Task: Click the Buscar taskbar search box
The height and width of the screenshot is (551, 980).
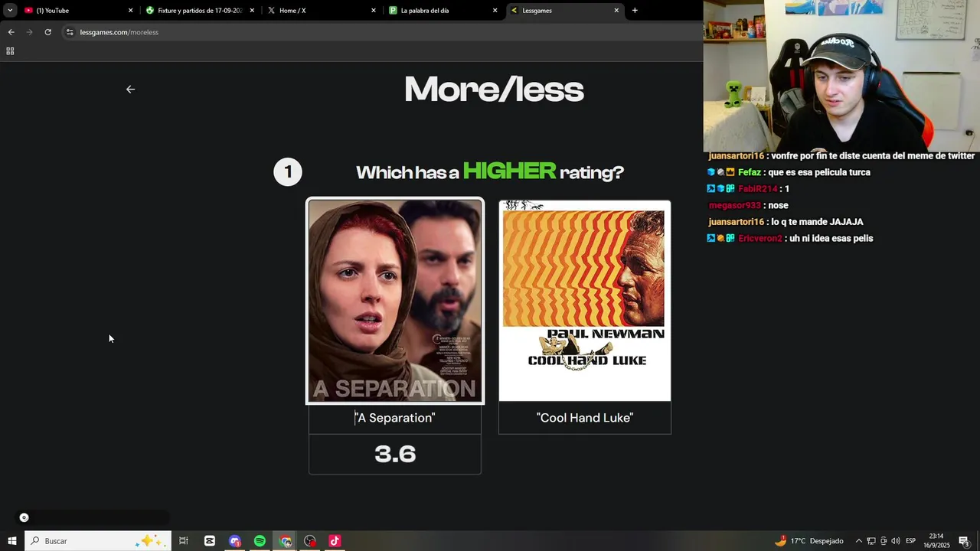Action: tap(98, 541)
